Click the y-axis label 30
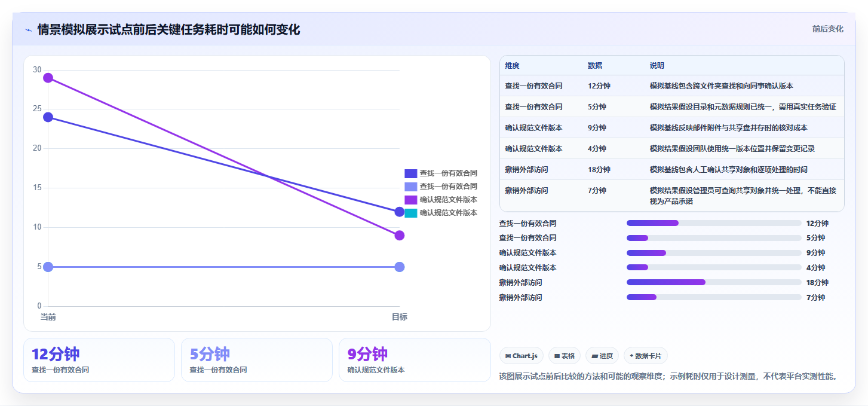Screen dimensions: 868x406 coord(37,70)
